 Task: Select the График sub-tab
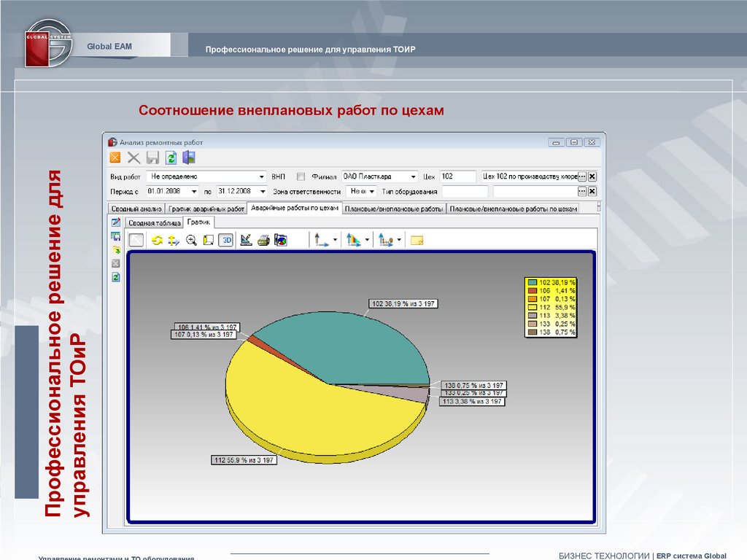[x=198, y=222]
